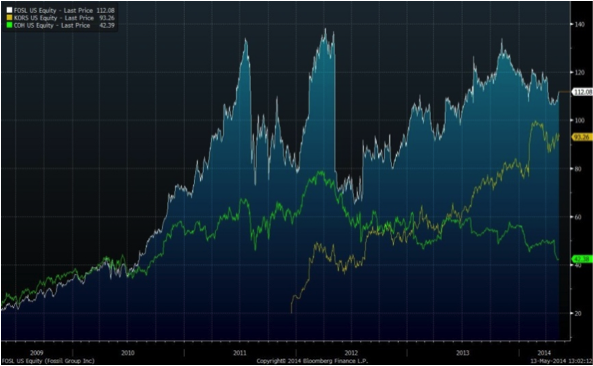Click the KORS US Equity legend entry
593x366 pixels.
point(64,18)
